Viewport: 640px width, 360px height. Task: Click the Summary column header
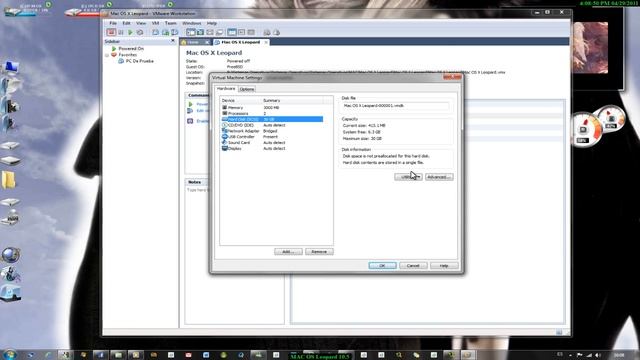(x=293, y=100)
